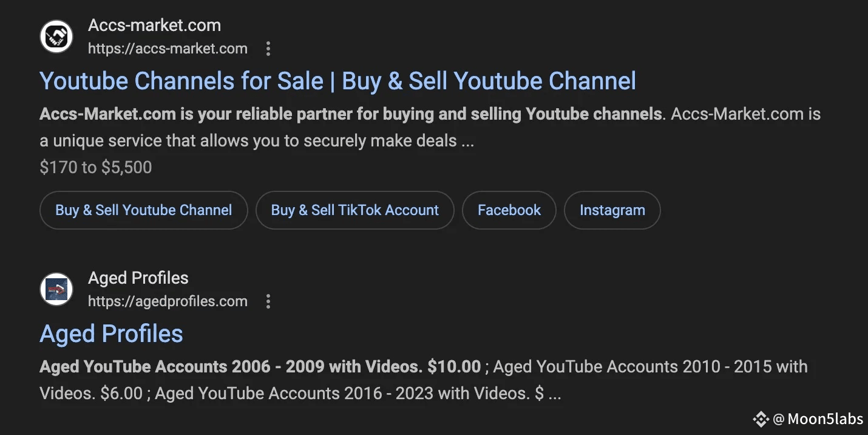
Task: Select the Buy & Sell Youtube Channel chip
Action: tap(144, 210)
